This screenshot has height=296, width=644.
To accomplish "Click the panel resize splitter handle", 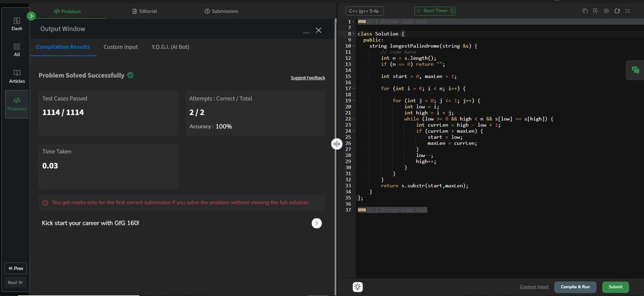I will pos(336,144).
